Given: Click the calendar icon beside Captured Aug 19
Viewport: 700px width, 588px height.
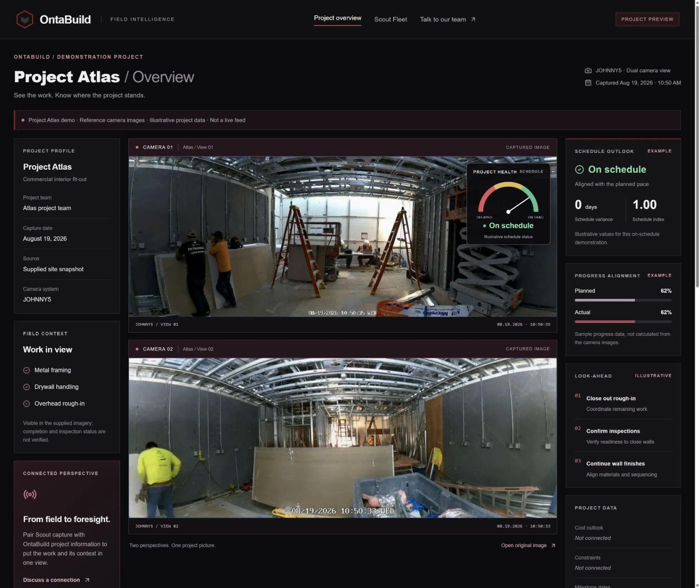Looking at the screenshot, I should 588,83.
